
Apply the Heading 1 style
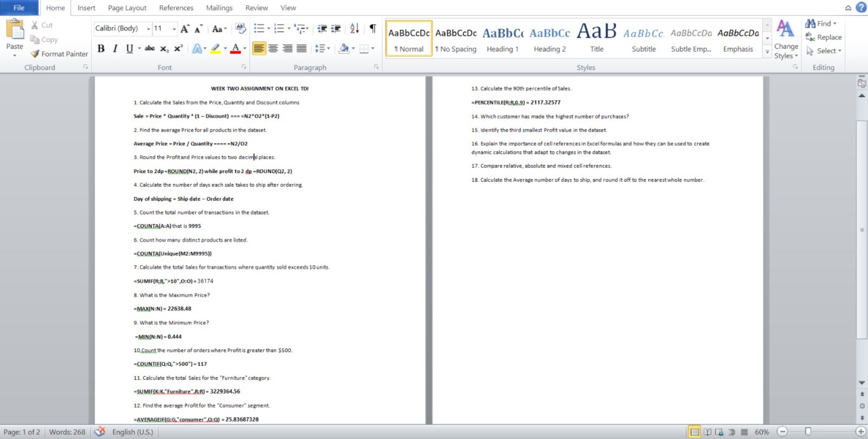click(503, 38)
